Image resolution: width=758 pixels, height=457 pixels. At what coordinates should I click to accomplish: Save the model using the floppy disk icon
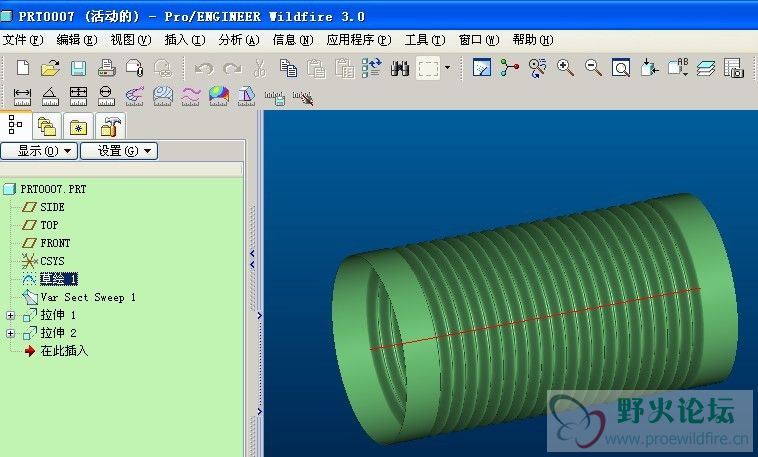78,68
